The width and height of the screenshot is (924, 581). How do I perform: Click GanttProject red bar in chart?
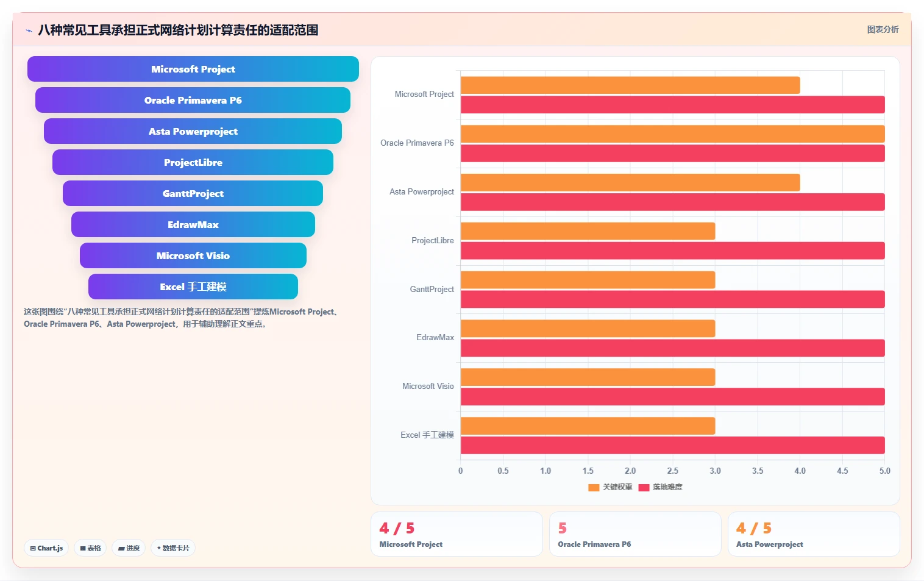[673, 299]
